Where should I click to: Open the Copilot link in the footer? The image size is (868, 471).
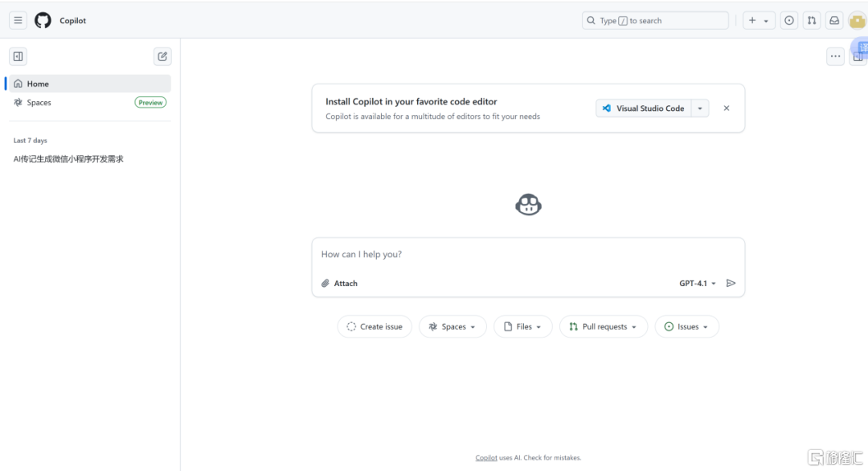pyautogui.click(x=486, y=457)
